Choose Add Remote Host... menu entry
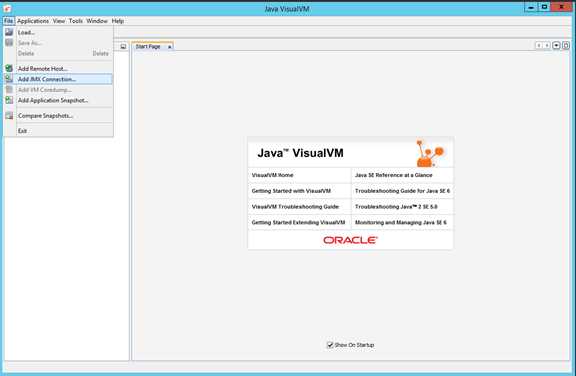This screenshot has width=576, height=376. click(x=58, y=69)
